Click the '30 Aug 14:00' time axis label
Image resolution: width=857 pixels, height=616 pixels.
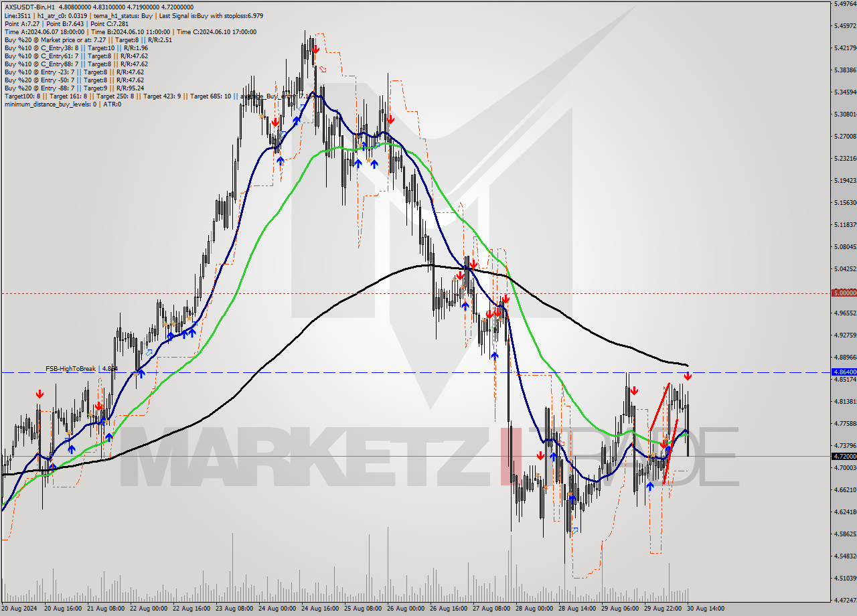click(706, 609)
